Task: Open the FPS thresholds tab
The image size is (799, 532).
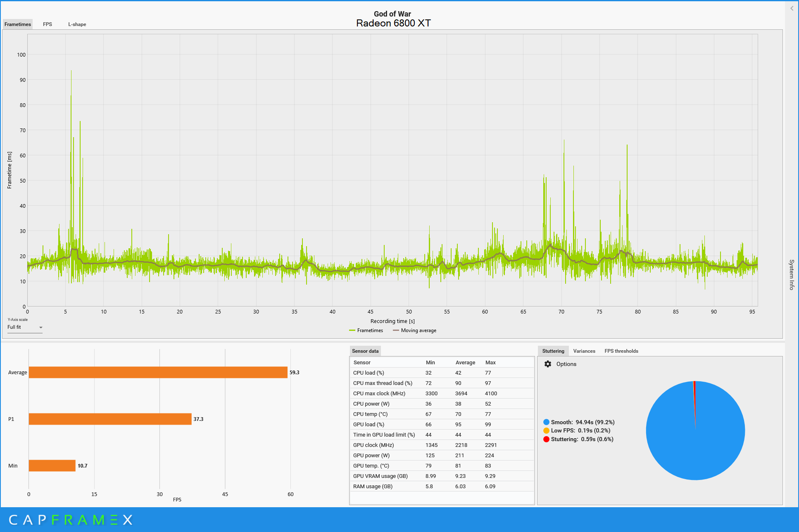Action: pos(621,351)
